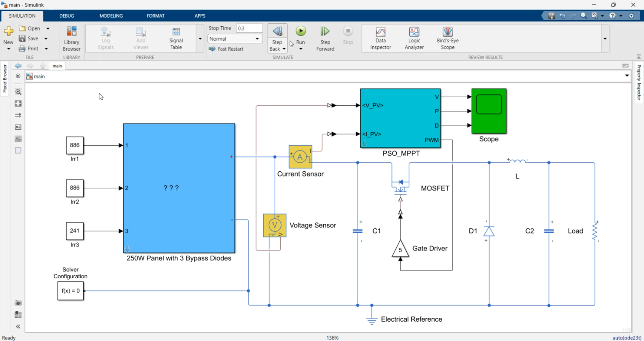Launch the Logic Analyzer
Image resolution: width=644 pixels, height=341 pixels.
(414, 38)
